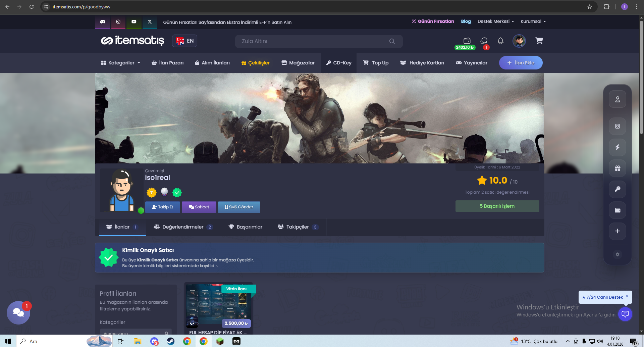This screenshot has height=347, width=644.
Task: Follow seller with Takip Et button
Action: pyautogui.click(x=163, y=207)
